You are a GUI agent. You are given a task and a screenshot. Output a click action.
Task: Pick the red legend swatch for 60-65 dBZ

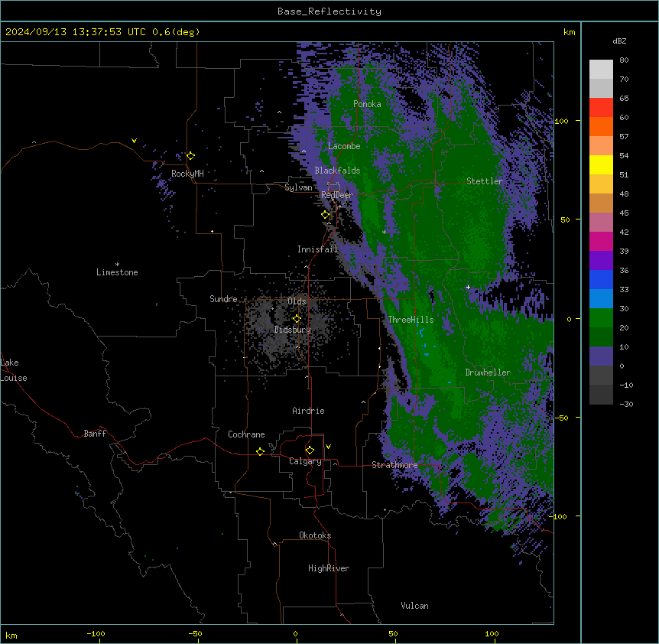pos(601,108)
